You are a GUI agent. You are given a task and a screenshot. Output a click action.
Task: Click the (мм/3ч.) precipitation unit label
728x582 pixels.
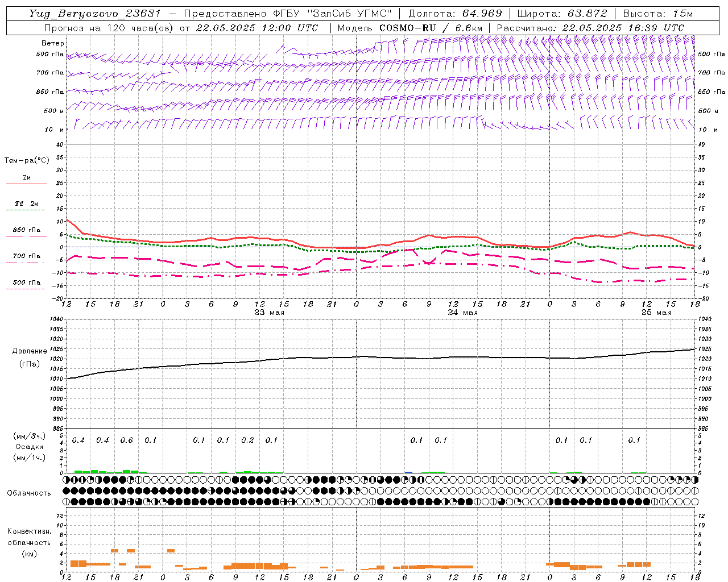click(30, 436)
